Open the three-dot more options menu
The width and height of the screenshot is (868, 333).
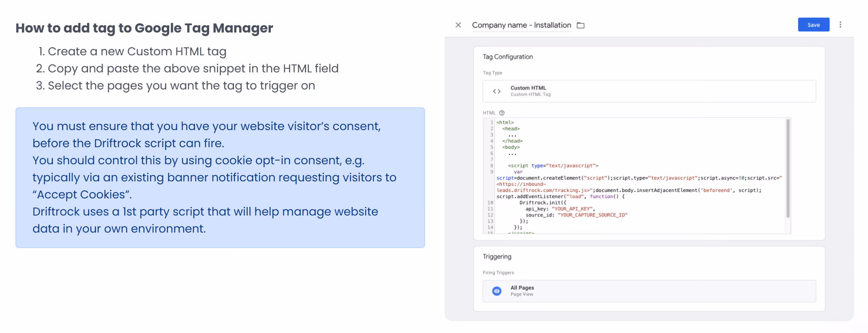(840, 25)
